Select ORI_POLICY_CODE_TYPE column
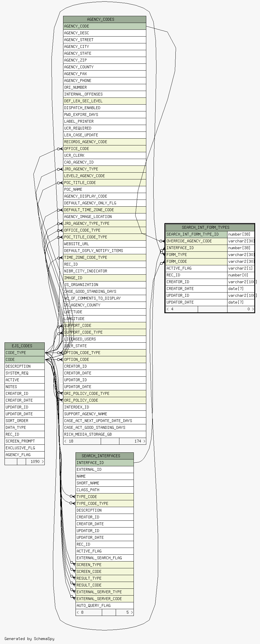260x644 pixels. [105, 393]
